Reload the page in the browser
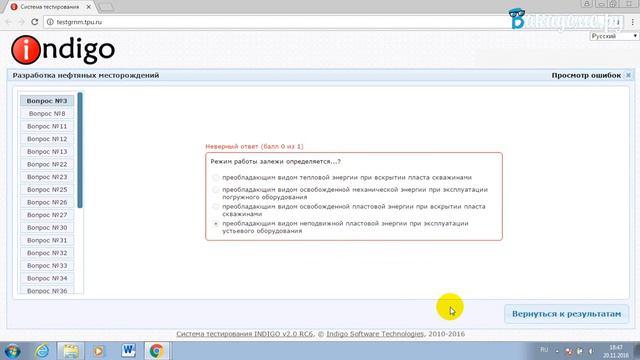This screenshot has width=640, height=360. tap(35, 22)
